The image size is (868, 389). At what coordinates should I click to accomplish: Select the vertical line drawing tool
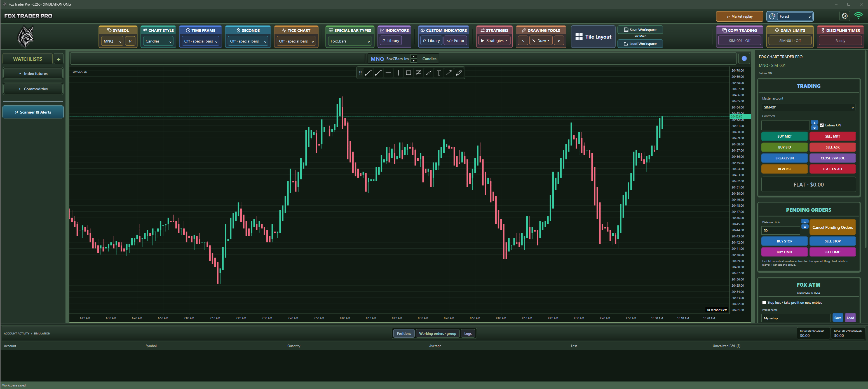point(398,73)
